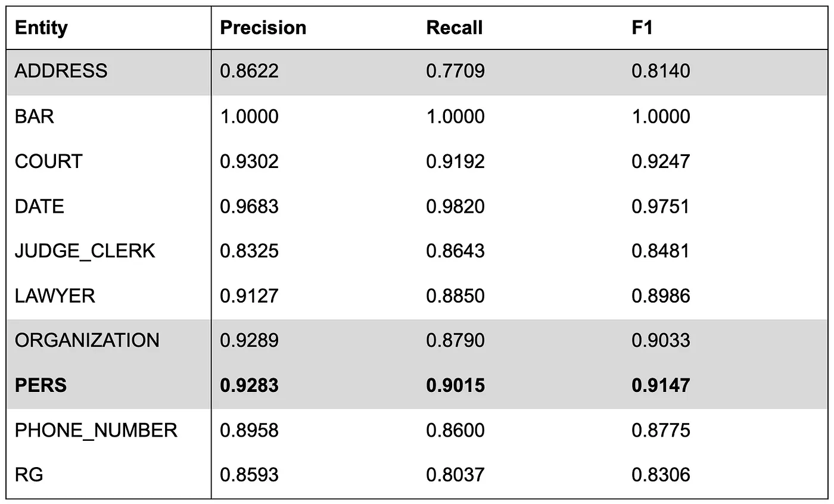Select the ORGANIZATION recall value 0.8790
This screenshot has width=834, height=504.
tap(455, 341)
